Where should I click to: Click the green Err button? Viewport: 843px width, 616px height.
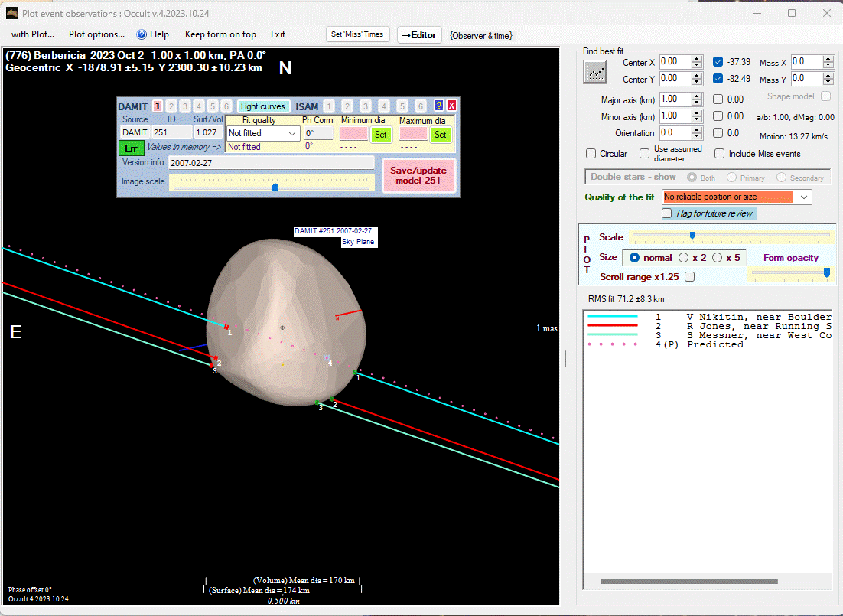[x=130, y=148]
